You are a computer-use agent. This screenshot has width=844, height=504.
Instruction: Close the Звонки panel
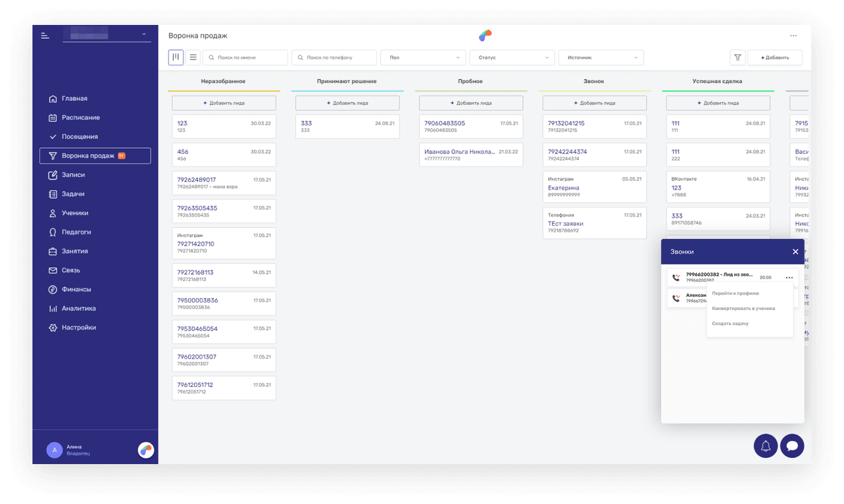point(795,252)
